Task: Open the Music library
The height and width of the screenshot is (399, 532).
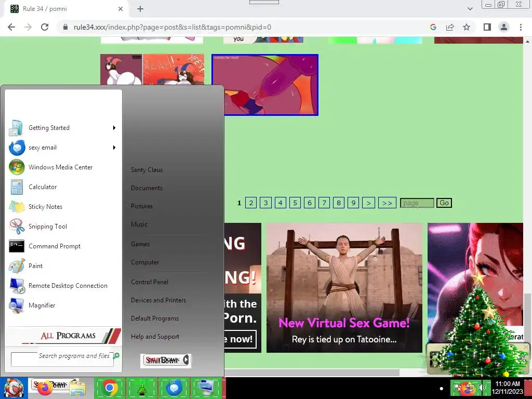Action: tap(139, 224)
